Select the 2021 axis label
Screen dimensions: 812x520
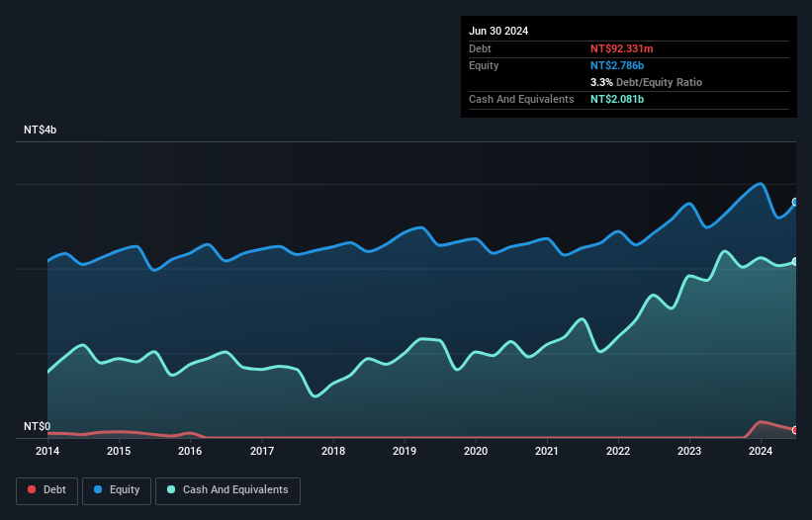(547, 451)
